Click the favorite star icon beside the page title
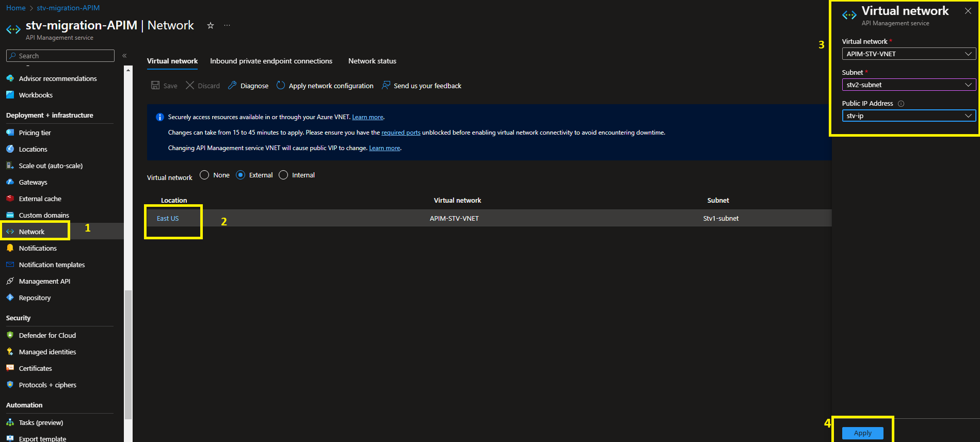Image resolution: width=980 pixels, height=442 pixels. (x=211, y=25)
